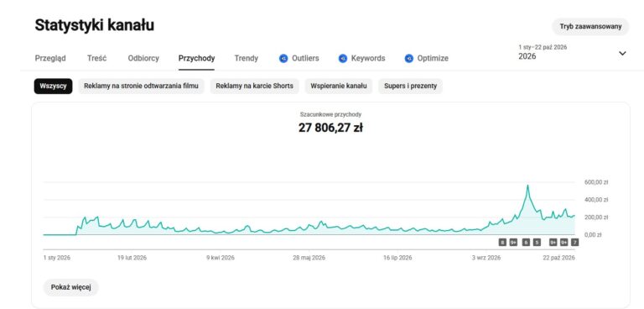Open the Keywords tab via its blue icon

(343, 59)
